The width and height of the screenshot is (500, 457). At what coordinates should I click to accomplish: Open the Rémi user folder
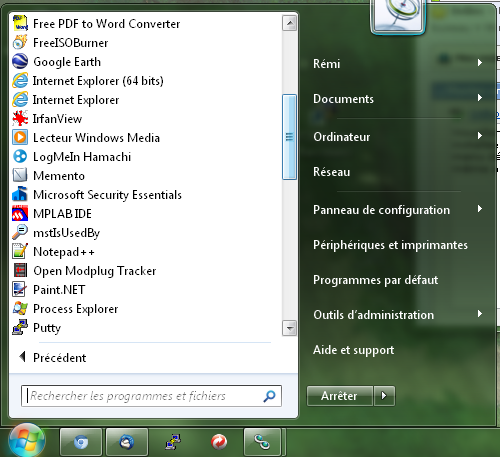[x=327, y=63]
